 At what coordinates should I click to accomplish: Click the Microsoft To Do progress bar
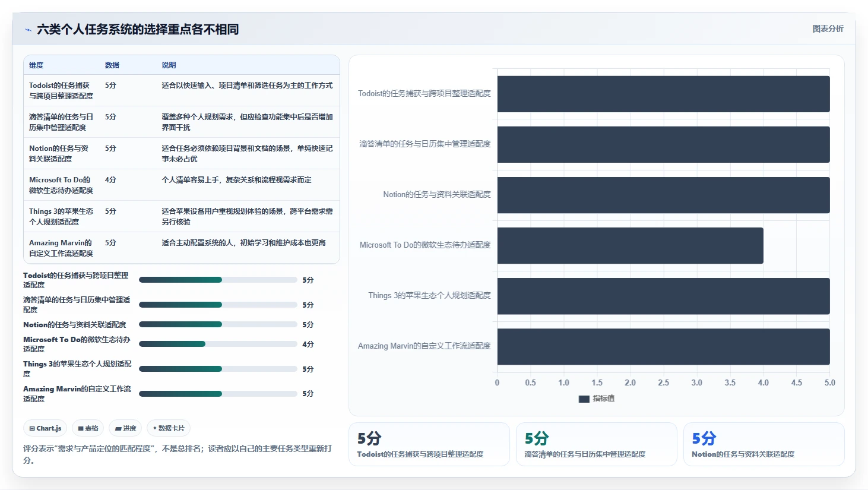218,344
